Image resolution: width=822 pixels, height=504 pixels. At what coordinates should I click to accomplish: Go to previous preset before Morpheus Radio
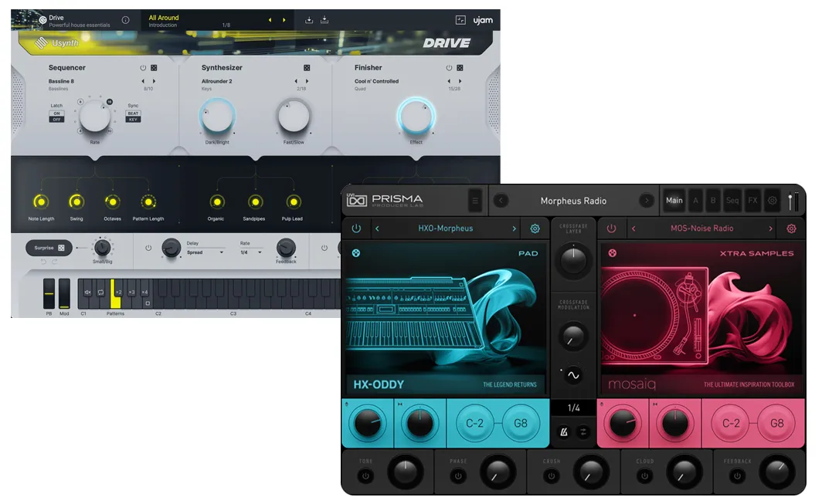[x=501, y=201]
